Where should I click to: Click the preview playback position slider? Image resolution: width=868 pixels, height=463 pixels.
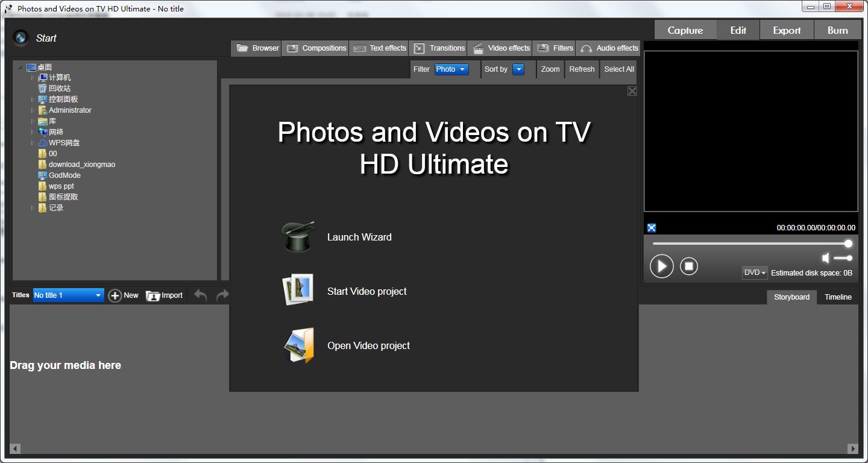750,244
